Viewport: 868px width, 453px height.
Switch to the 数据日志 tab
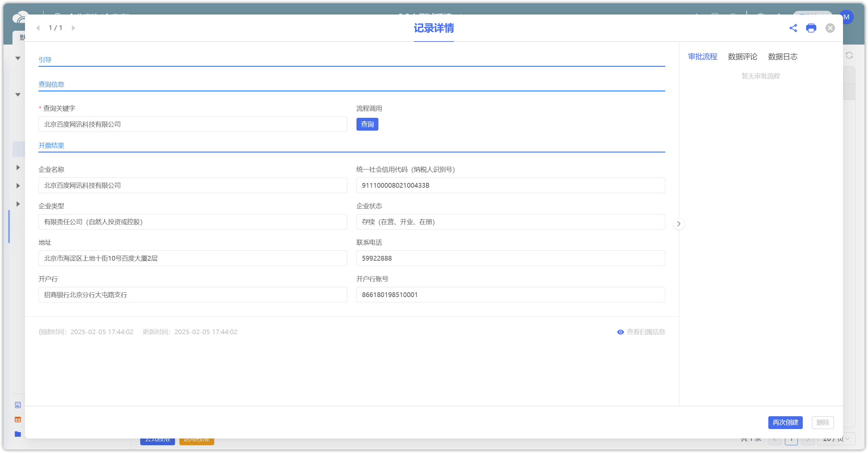(x=783, y=57)
